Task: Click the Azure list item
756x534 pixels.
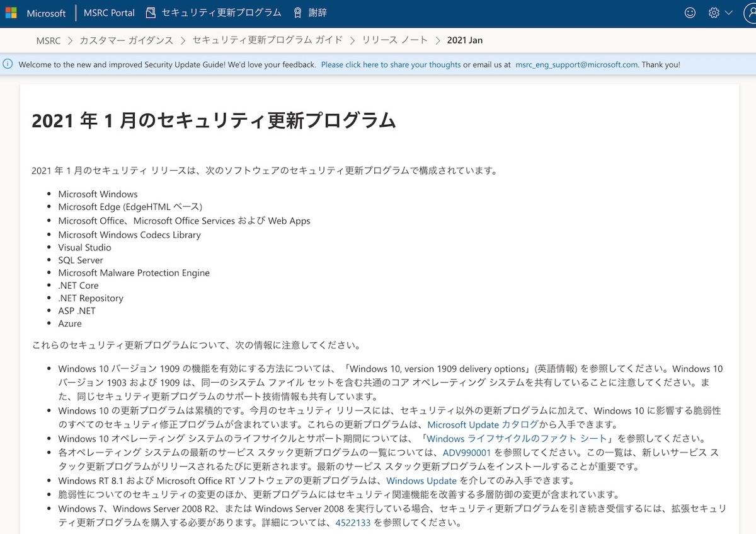Action: [70, 323]
